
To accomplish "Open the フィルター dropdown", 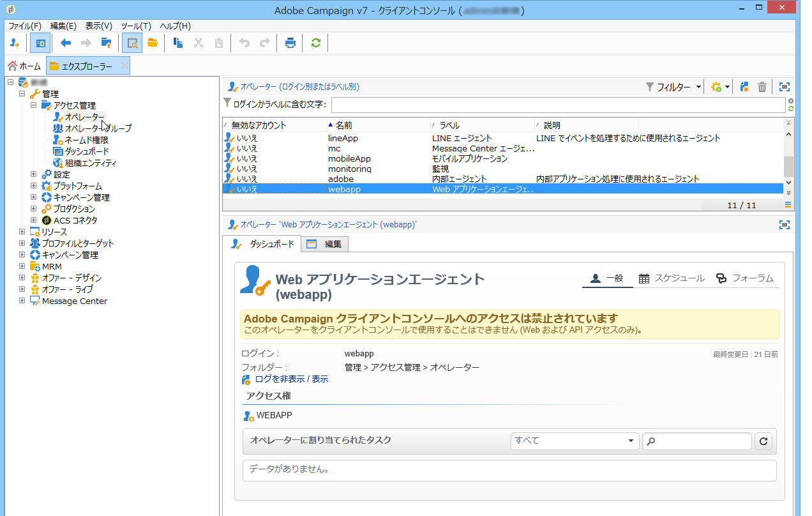I will 673,87.
